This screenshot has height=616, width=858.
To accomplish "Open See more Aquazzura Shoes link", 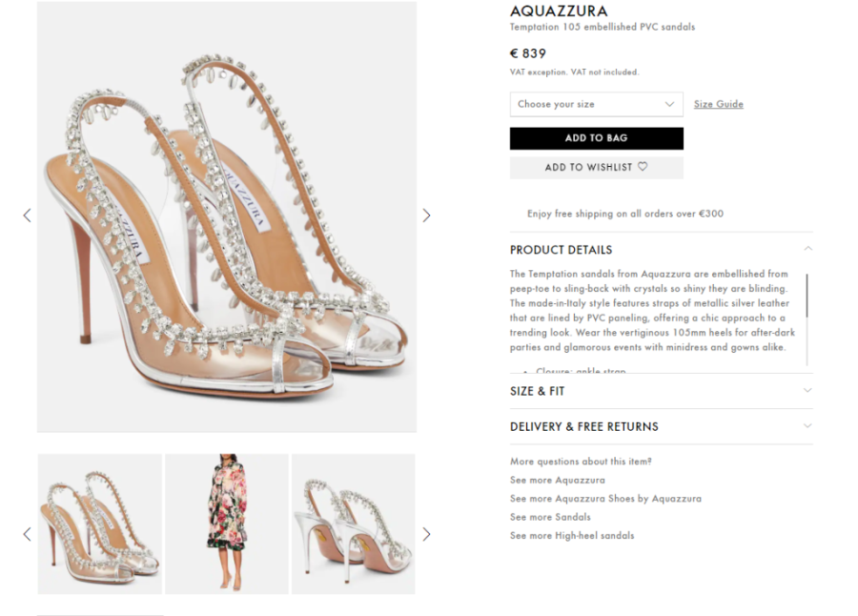I will tap(605, 499).
